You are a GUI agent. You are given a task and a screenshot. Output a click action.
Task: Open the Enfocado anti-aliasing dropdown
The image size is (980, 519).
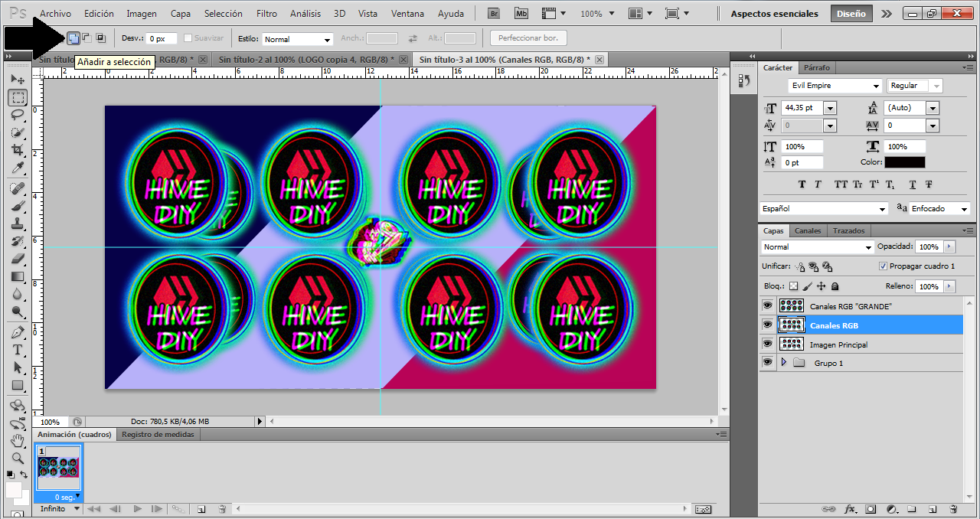point(939,208)
